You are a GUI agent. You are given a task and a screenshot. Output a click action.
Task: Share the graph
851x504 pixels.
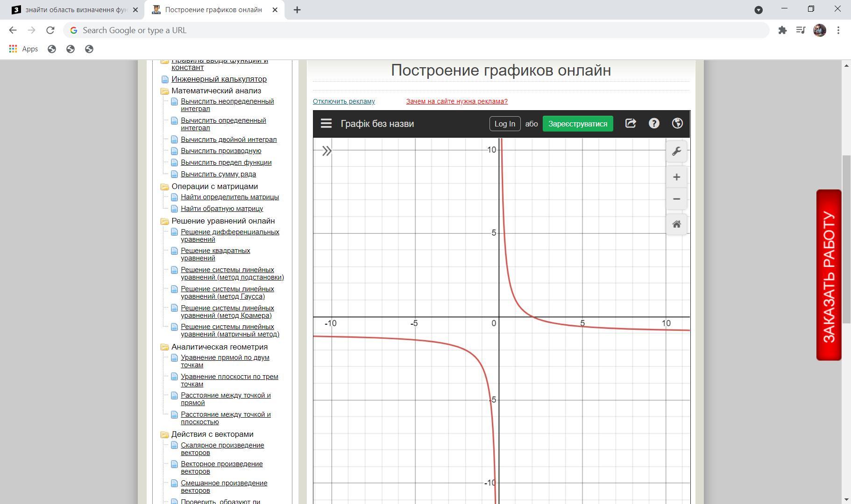coord(631,124)
